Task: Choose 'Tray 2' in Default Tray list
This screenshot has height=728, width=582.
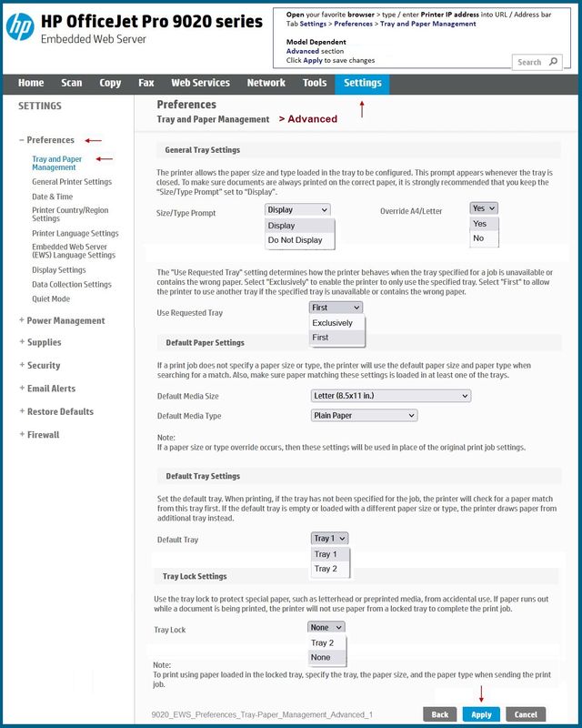Action: point(330,569)
